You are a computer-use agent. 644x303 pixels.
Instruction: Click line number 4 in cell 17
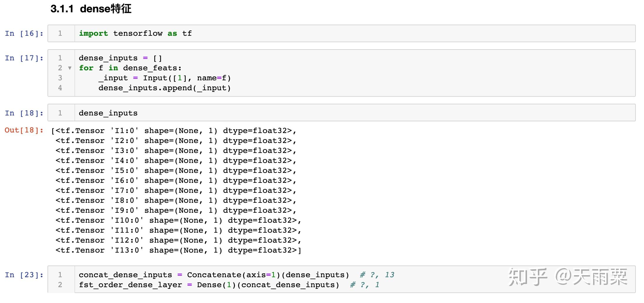(x=60, y=88)
